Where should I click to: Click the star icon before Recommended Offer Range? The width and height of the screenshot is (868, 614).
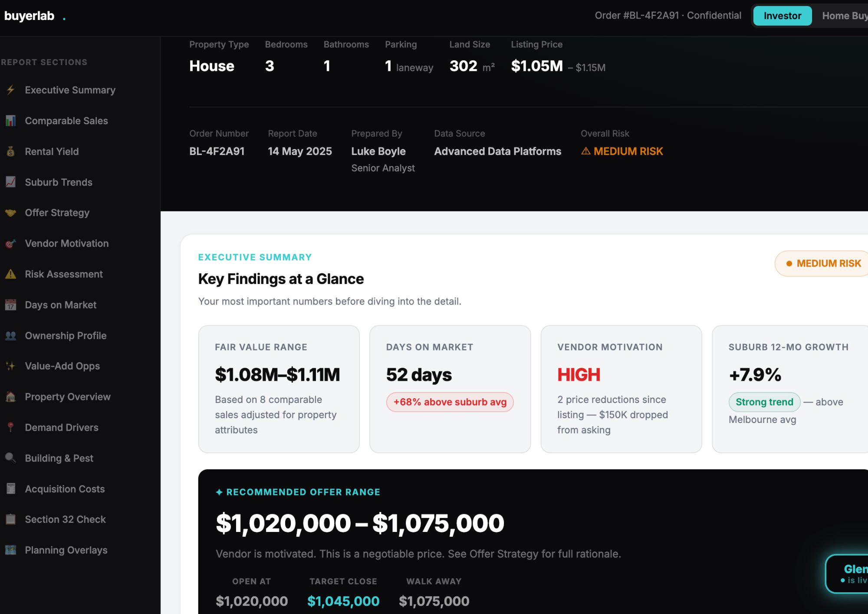pos(219,492)
